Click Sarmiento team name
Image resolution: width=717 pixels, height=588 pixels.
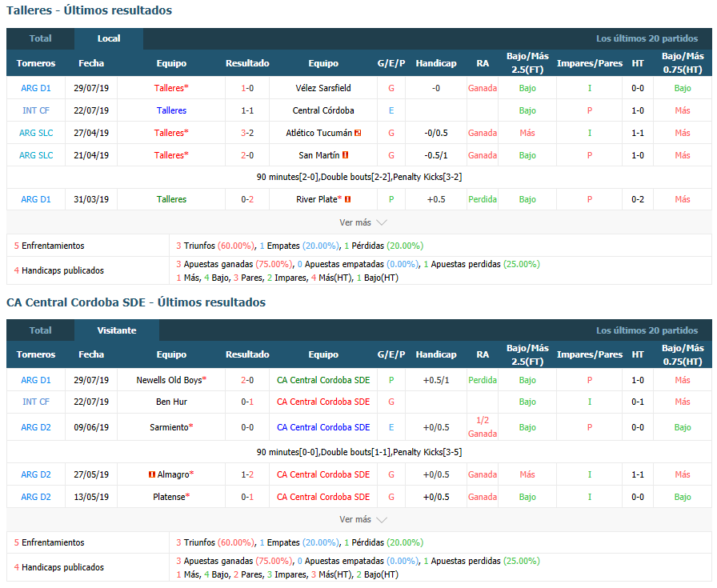[x=169, y=427]
